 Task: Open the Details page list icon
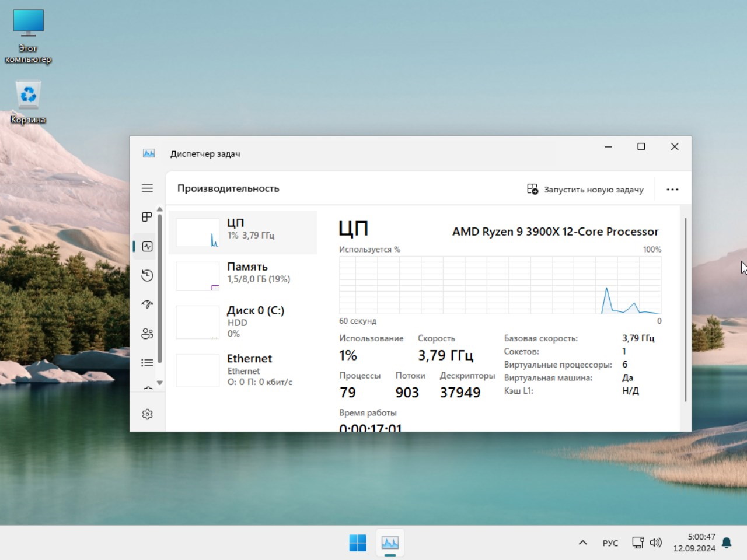[x=147, y=363]
